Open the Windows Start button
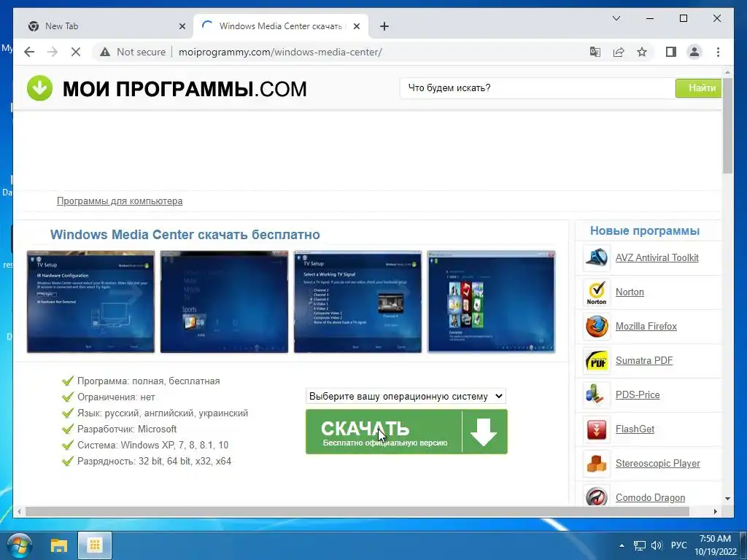 [20, 545]
